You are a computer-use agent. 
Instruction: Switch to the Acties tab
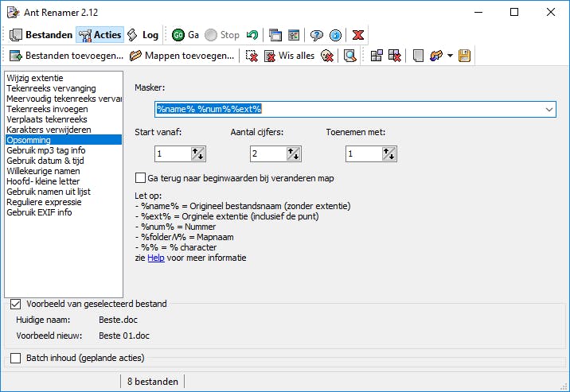(100, 35)
